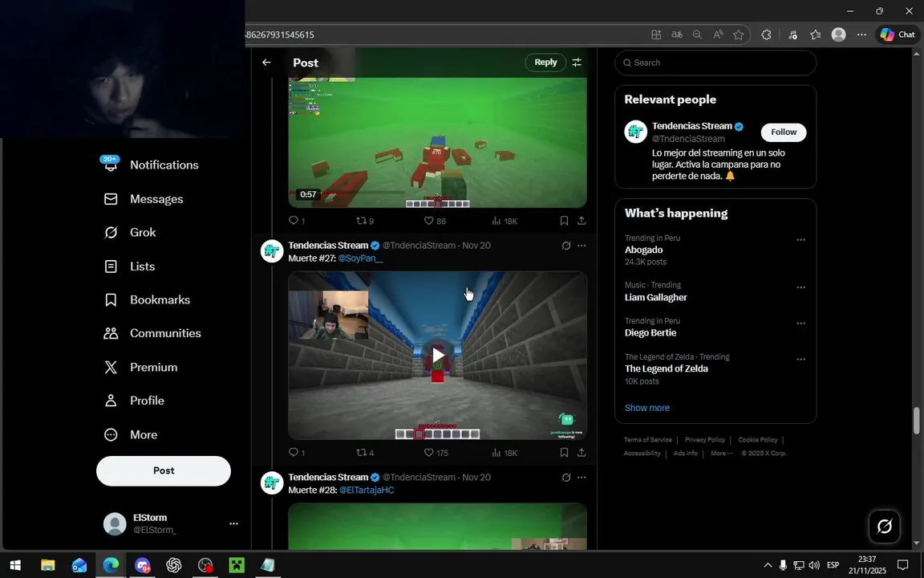Repost the Muerte #27 post
Screen dimensions: 924x578
(x=365, y=453)
